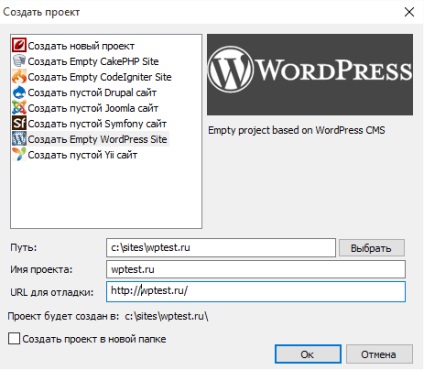
Task: Choose 'Создать пустой Joomla сайт'
Action: tap(93, 108)
